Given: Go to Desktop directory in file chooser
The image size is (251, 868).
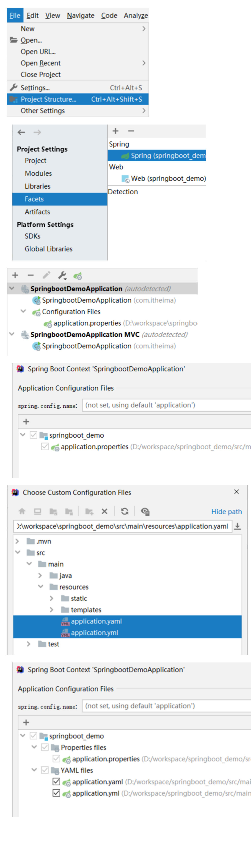Looking at the screenshot, I should [37, 511].
